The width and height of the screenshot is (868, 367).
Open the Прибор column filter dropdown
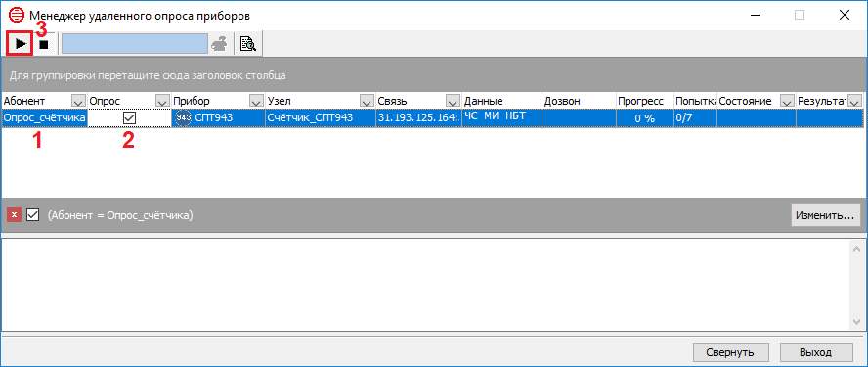click(256, 101)
